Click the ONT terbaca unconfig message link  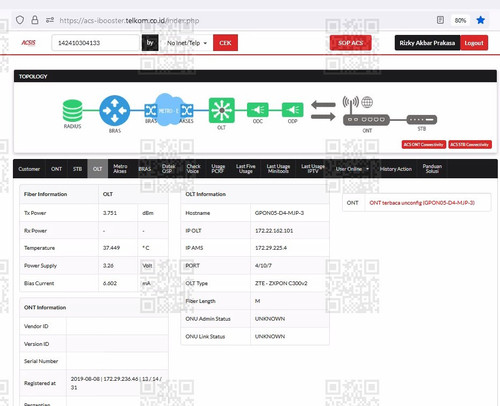click(x=422, y=203)
